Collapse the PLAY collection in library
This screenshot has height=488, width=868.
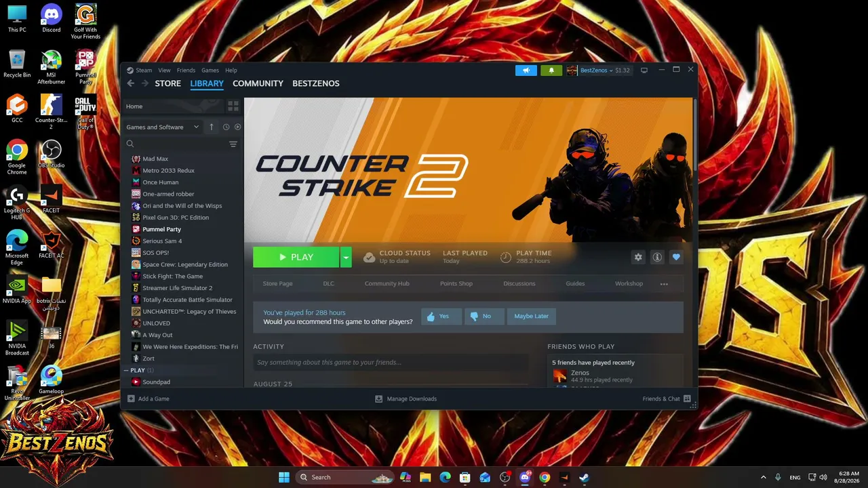(127, 370)
